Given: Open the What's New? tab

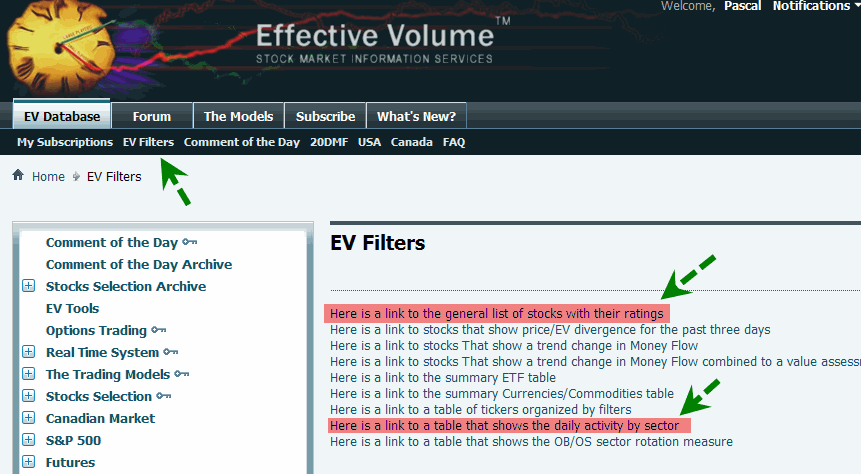Looking at the screenshot, I should tap(416, 116).
